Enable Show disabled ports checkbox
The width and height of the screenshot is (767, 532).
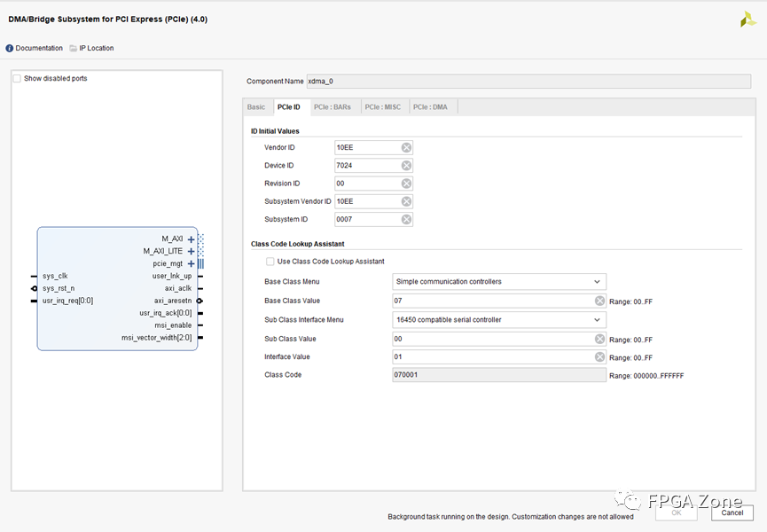pos(17,78)
